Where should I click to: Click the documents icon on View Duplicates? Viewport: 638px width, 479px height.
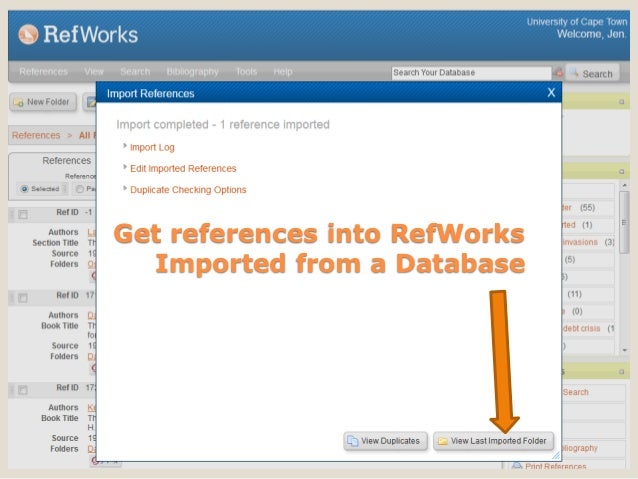[352, 441]
